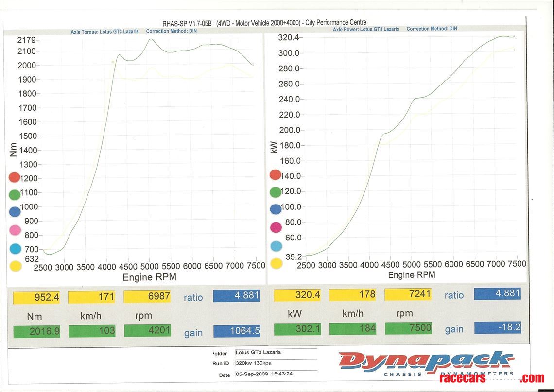Viewport: 554px width, 392px height.
Task: Click the blue run circle on torque graph
Action: pos(15,212)
